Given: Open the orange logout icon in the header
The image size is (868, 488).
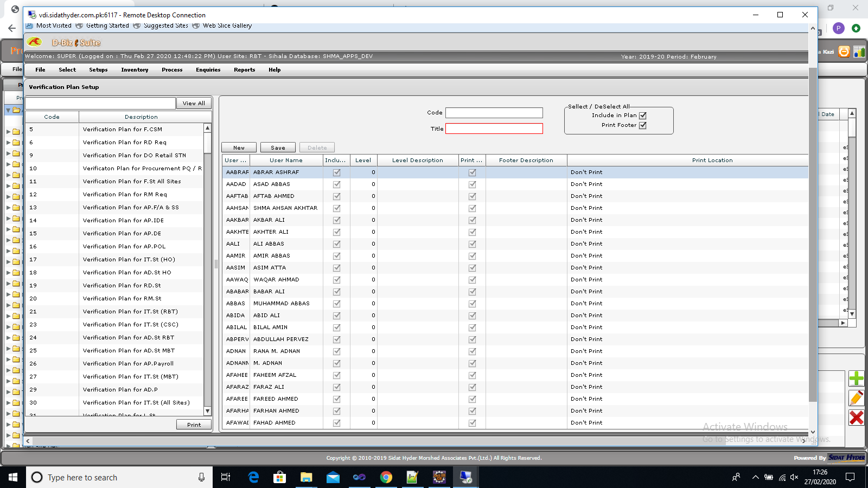Looking at the screenshot, I should coord(843,52).
